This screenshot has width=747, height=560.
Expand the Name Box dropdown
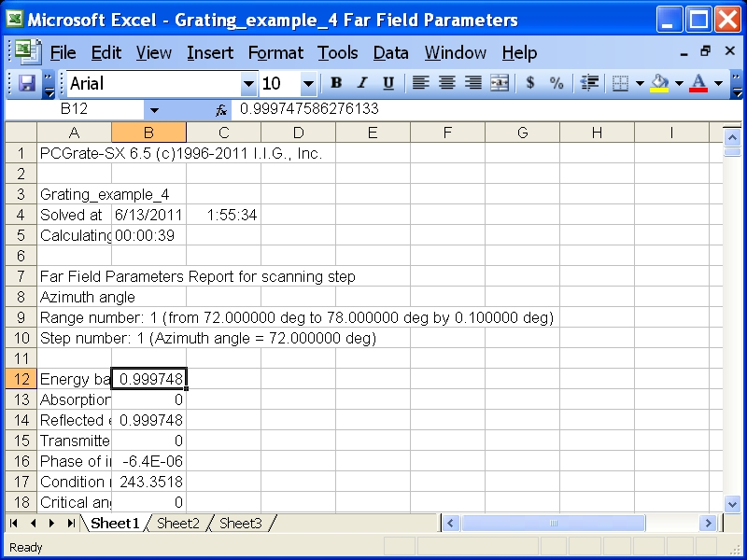tap(154, 110)
